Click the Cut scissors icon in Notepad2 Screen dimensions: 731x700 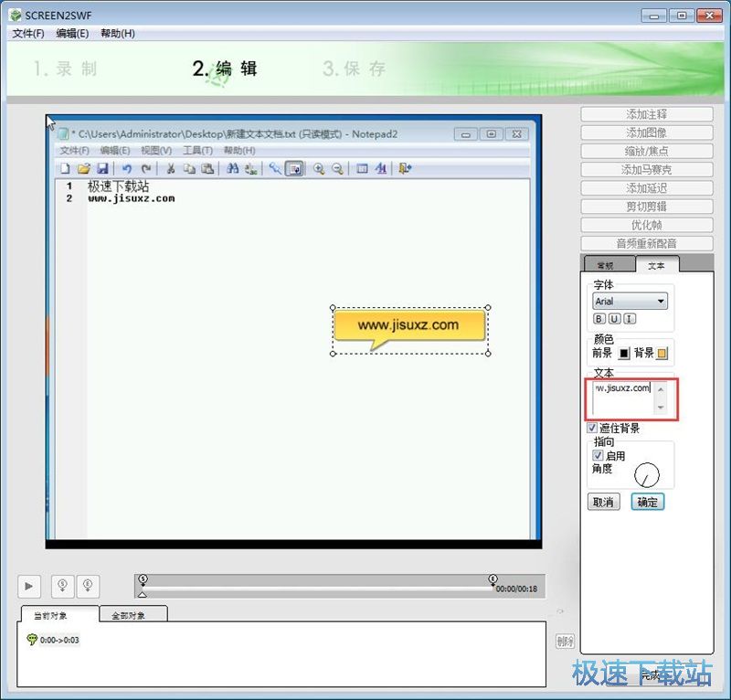pos(171,169)
